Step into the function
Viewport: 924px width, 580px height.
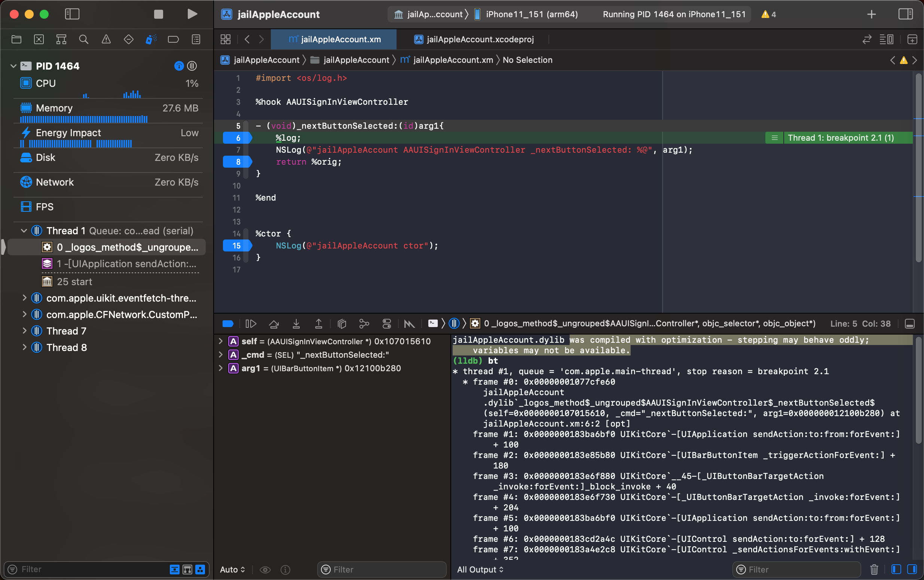296,324
